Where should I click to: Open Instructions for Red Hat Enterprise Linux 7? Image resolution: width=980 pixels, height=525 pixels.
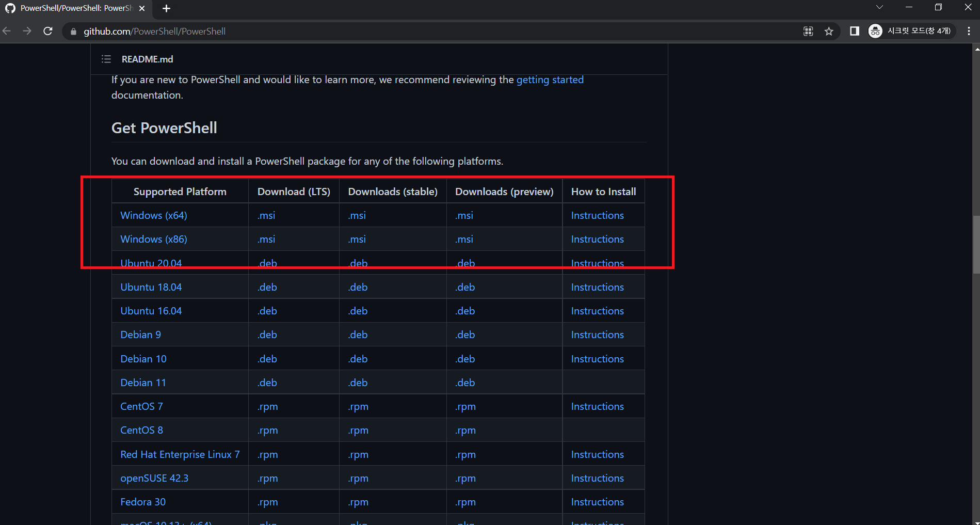(x=597, y=454)
